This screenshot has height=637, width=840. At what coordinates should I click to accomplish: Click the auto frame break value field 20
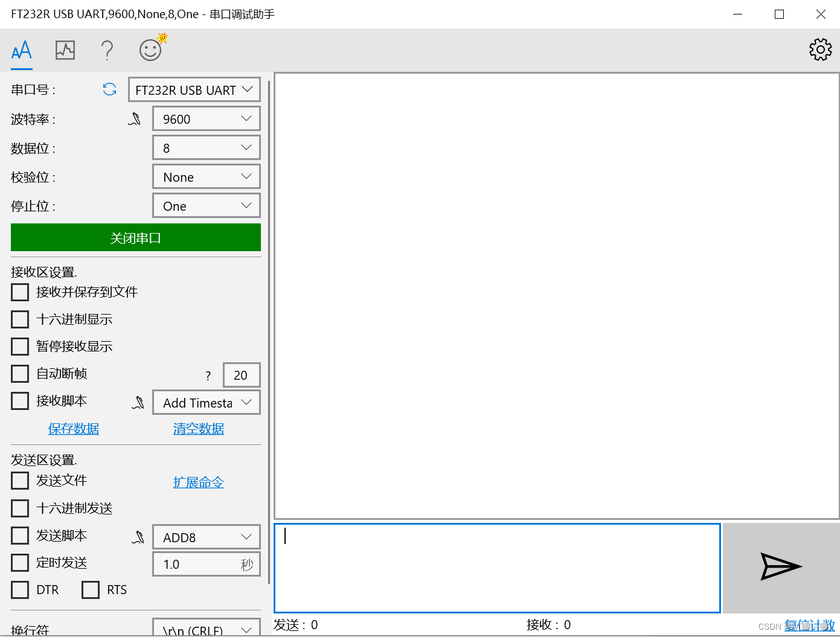coord(242,375)
